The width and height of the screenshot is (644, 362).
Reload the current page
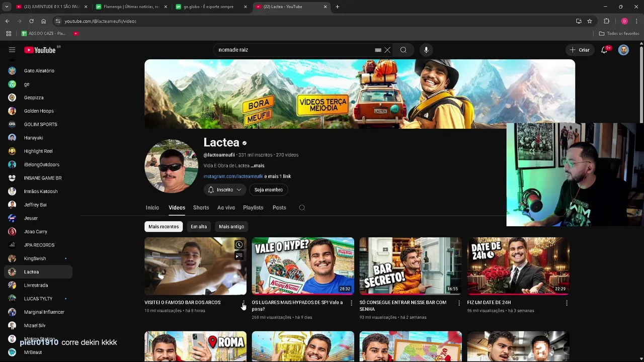point(31,21)
